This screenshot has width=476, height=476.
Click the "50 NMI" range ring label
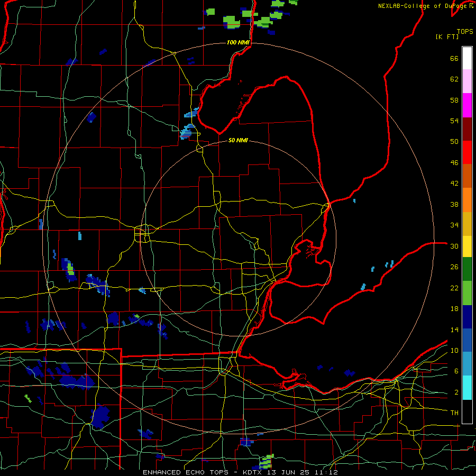[238, 141]
